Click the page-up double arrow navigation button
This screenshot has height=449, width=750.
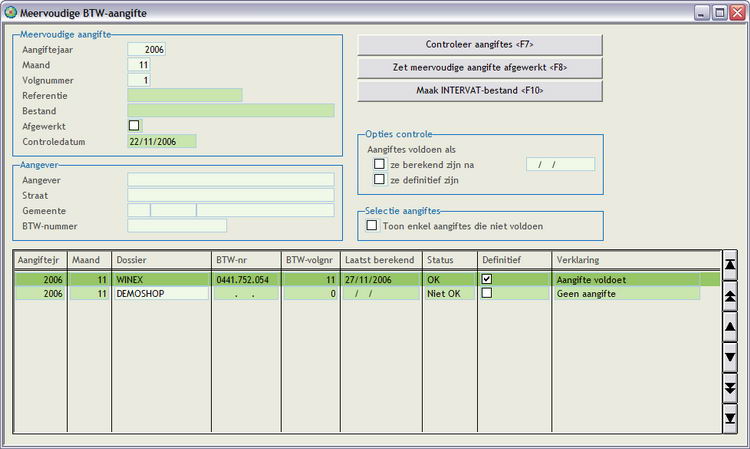(730, 296)
